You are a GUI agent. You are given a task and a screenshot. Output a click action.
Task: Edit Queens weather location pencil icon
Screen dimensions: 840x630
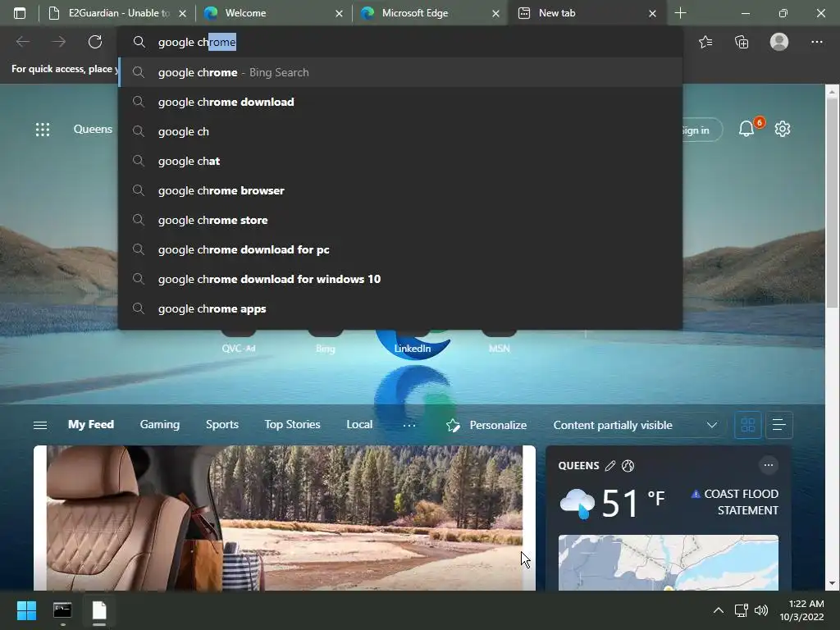[x=609, y=466]
